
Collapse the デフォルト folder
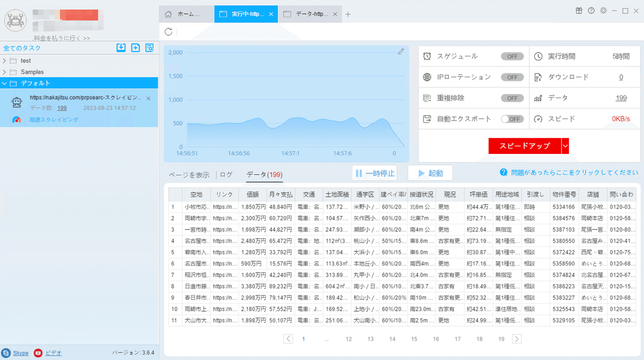click(5, 83)
